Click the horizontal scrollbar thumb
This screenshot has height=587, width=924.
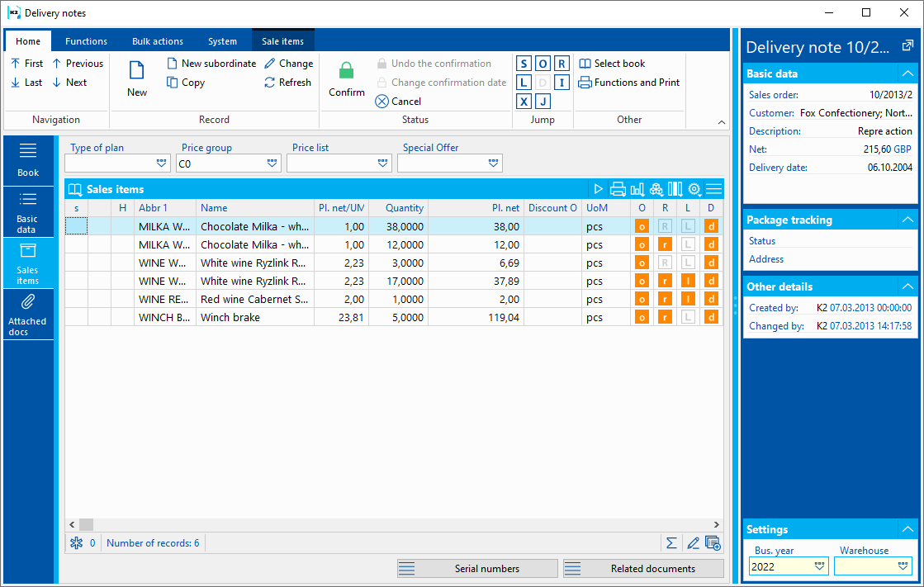(86, 524)
